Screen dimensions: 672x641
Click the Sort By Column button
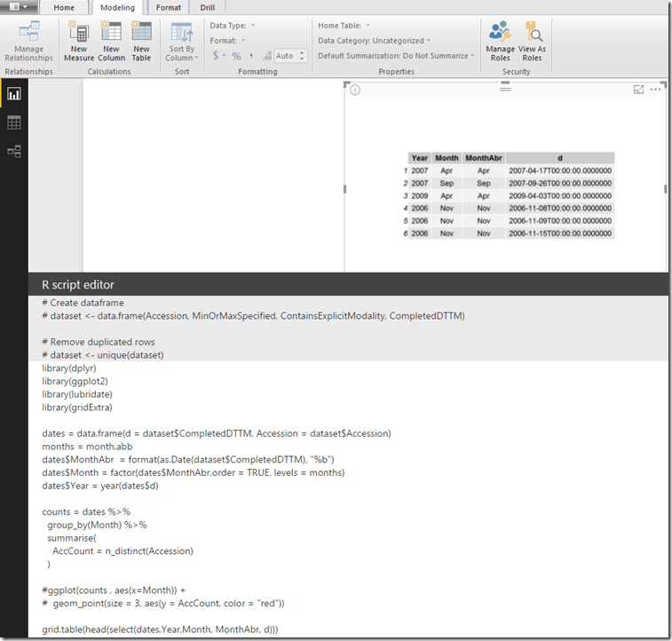[x=182, y=41]
